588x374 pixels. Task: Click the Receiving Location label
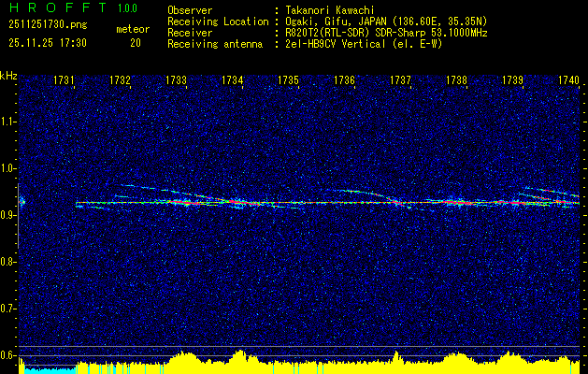[x=218, y=22]
